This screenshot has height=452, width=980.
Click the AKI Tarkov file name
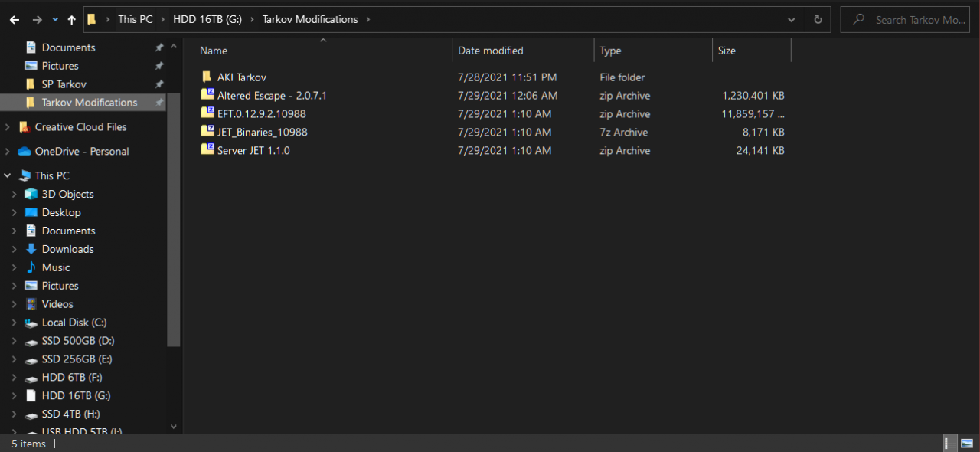[242, 77]
